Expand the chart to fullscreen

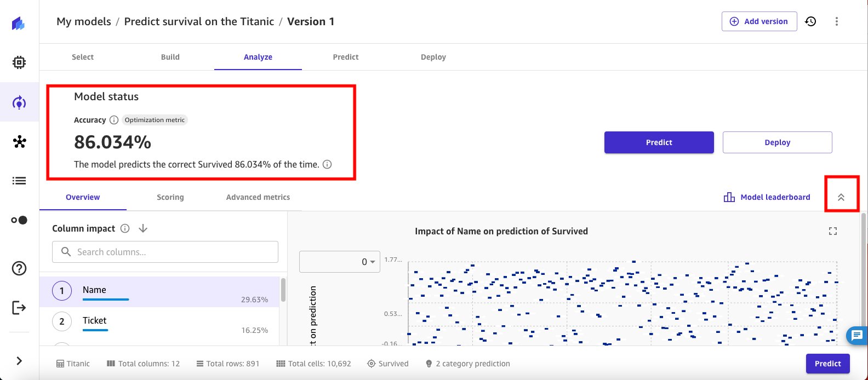[833, 231]
